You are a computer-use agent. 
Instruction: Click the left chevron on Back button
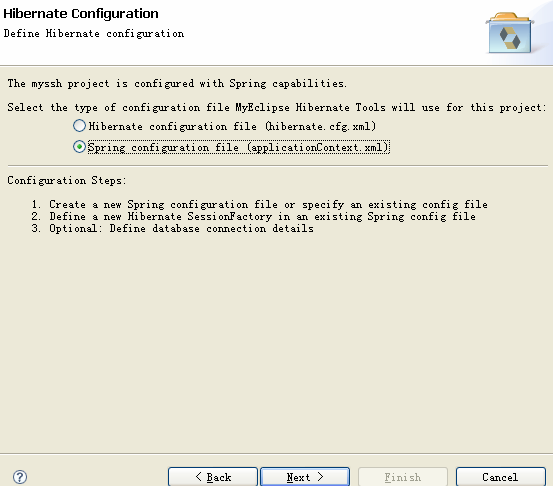[x=199, y=477]
